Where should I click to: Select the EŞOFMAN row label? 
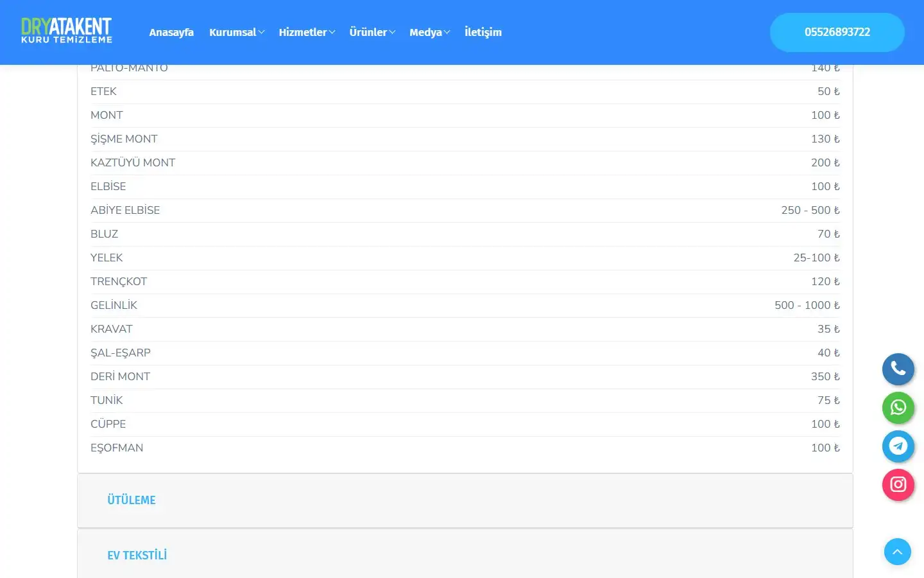coord(117,448)
